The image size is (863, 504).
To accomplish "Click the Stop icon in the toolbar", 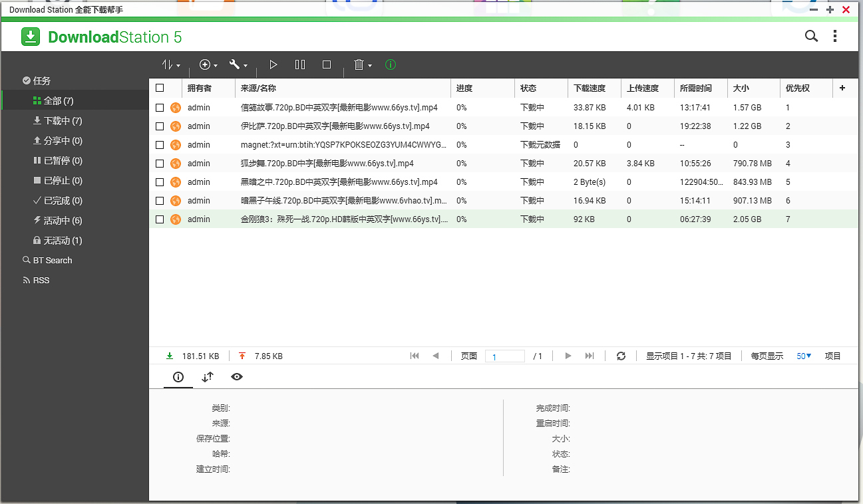I will pyautogui.click(x=326, y=64).
